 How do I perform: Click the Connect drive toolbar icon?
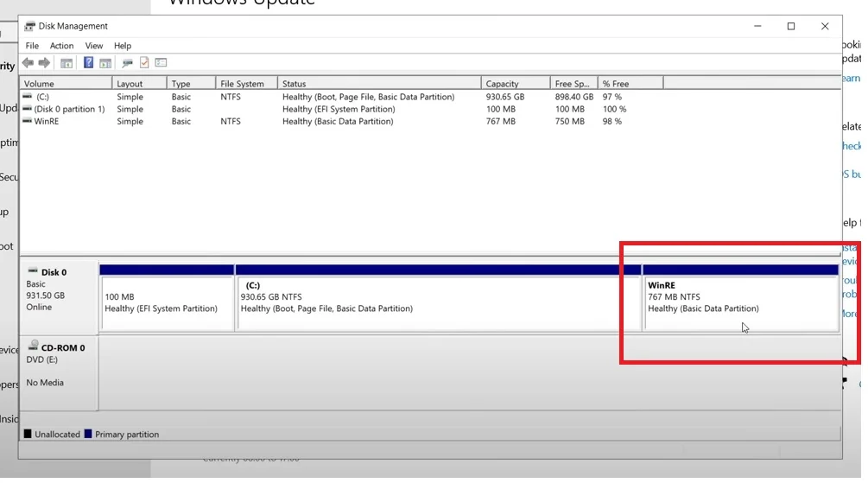click(x=127, y=63)
